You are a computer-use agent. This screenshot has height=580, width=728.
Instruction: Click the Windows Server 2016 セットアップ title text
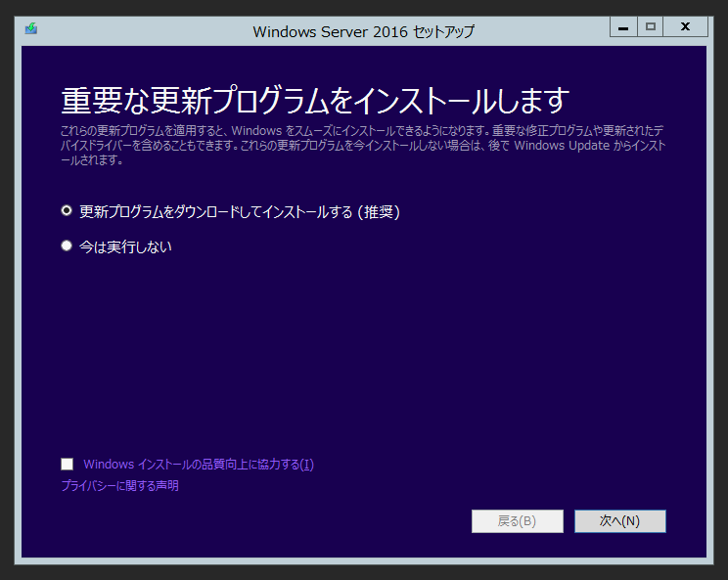pos(364,31)
